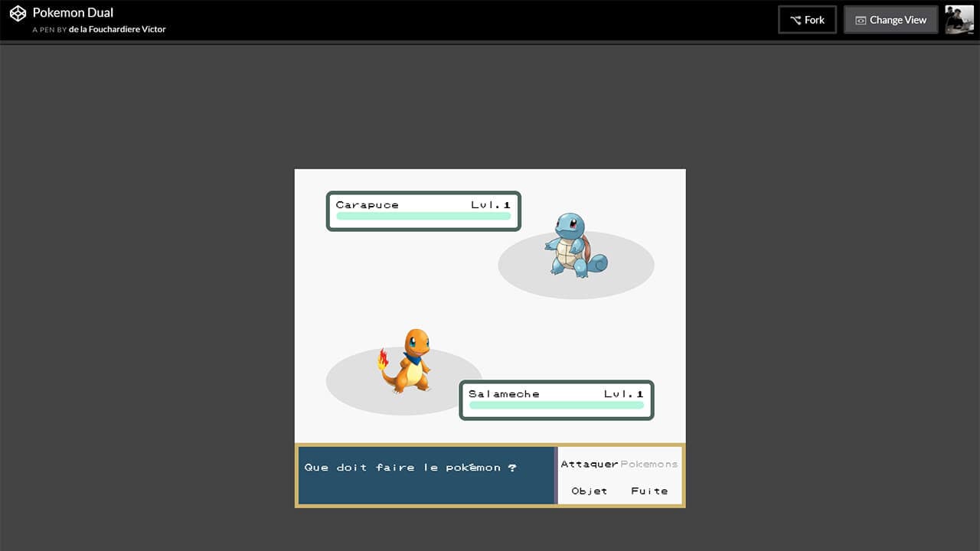Select the Fuite battle option
The width and height of the screenshot is (980, 551).
(x=649, y=491)
